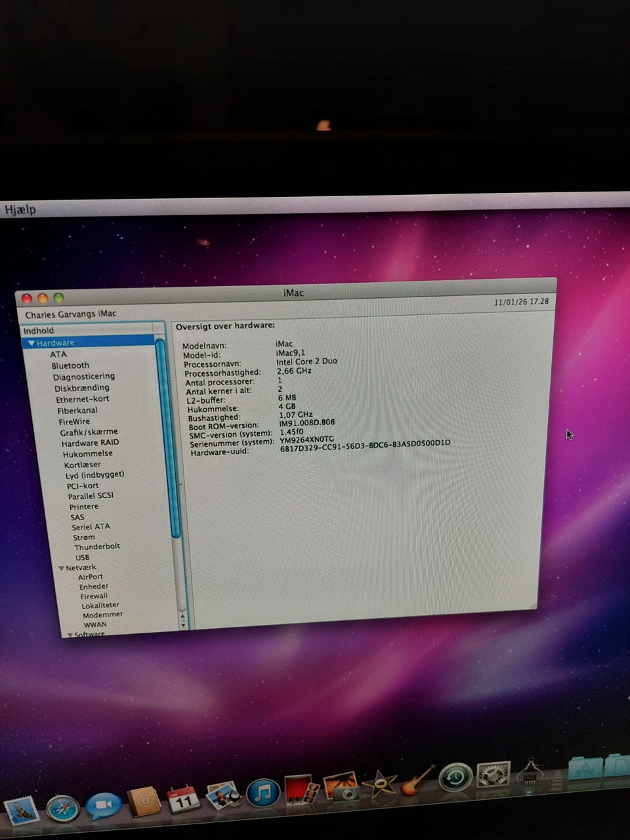Click the 2,66 GHz processor speed
Screen dimensions: 630x840
click(x=294, y=371)
